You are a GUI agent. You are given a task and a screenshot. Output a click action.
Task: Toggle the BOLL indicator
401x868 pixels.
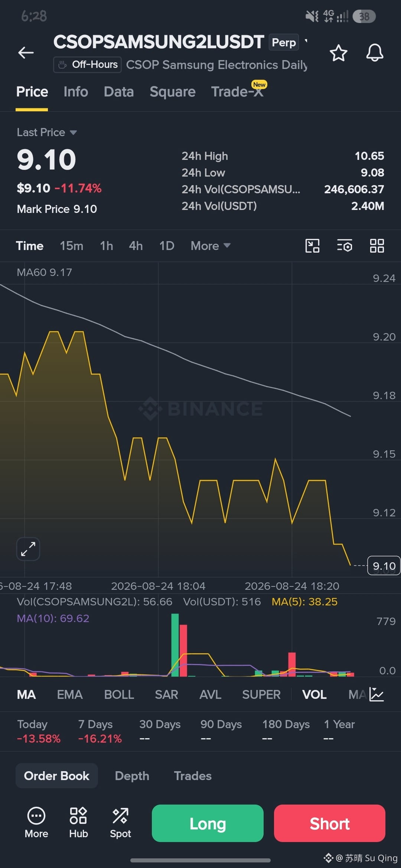(119, 694)
